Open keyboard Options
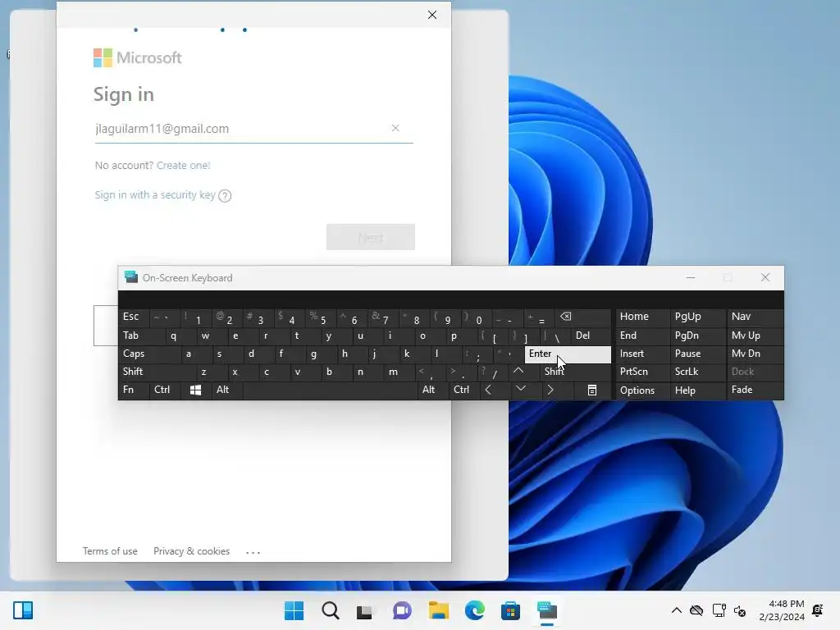840x630 pixels. [641, 390]
